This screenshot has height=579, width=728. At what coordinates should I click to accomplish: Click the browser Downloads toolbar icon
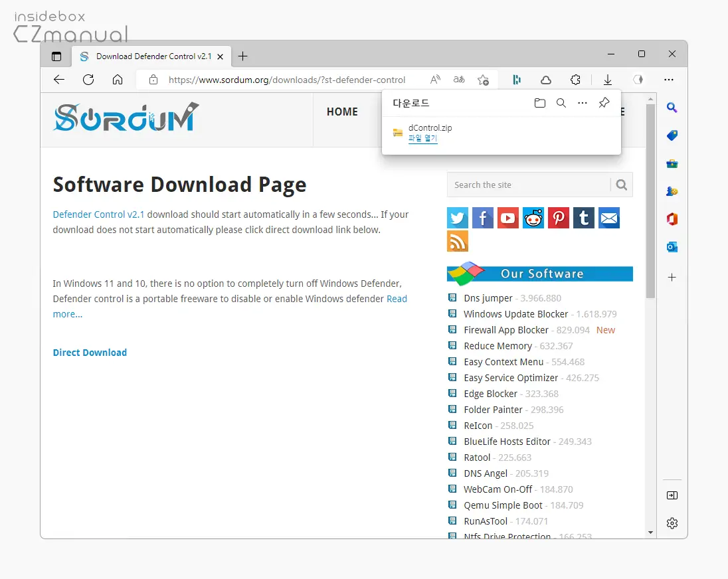pos(607,80)
